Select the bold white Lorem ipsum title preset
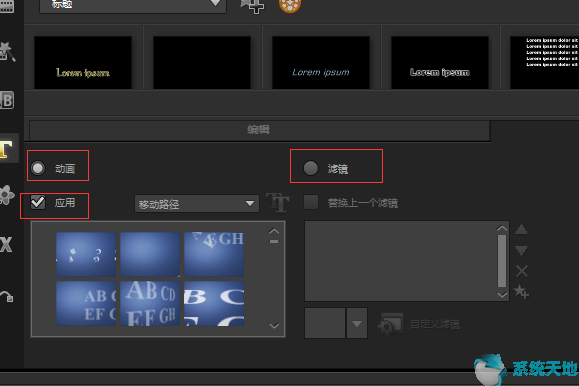 pyautogui.click(x=440, y=62)
